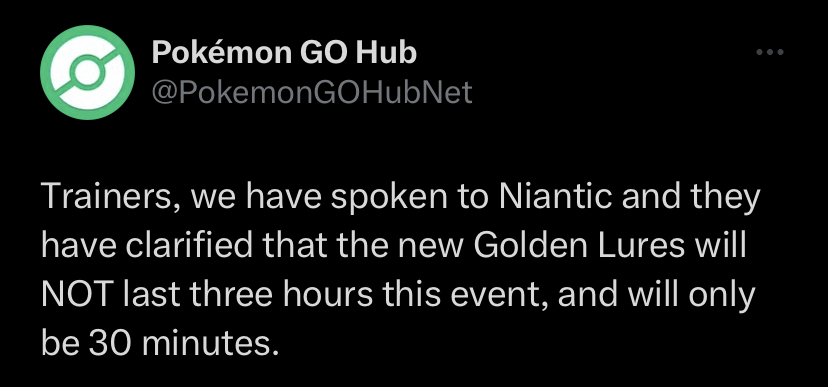Click the three-dot more options icon

(x=769, y=52)
